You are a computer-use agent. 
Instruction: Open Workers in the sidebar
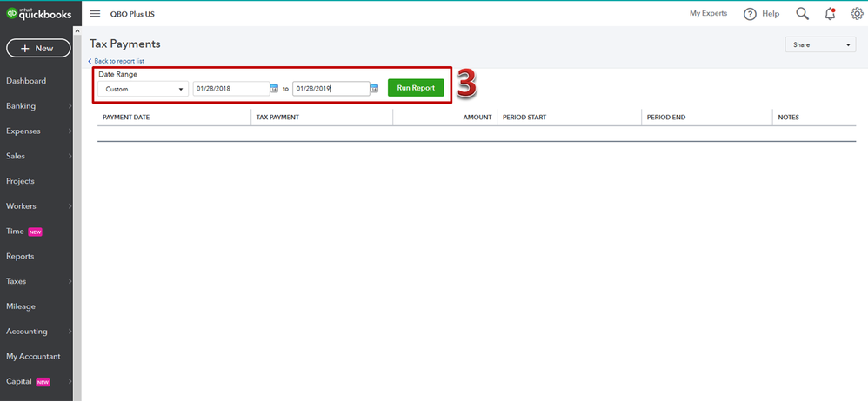(21, 206)
